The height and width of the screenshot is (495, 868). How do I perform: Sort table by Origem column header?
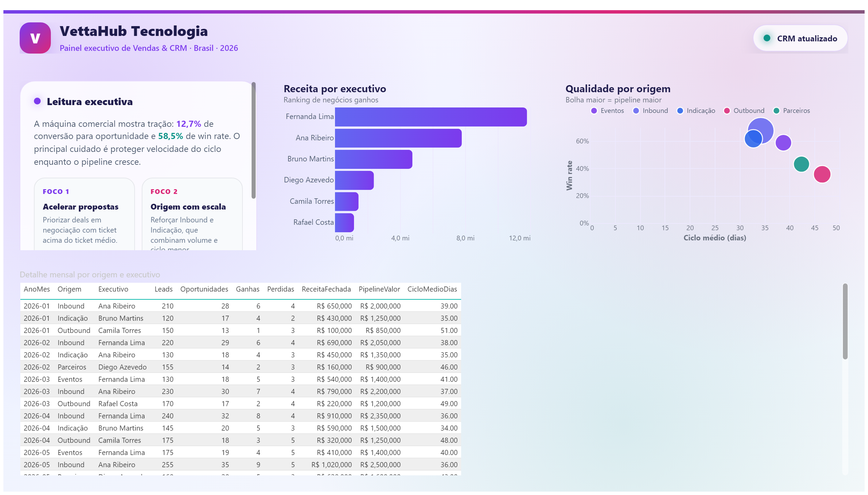70,289
